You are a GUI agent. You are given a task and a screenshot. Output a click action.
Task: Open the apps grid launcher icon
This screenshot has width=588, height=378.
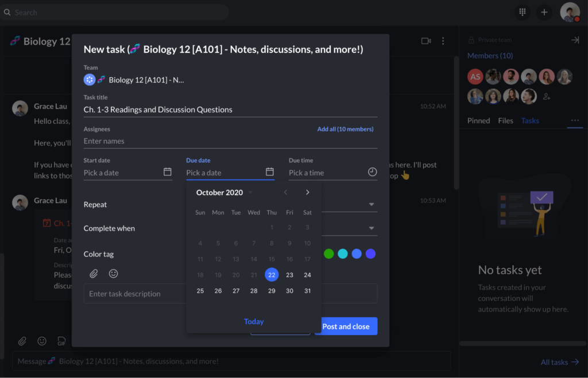pyautogui.click(x=523, y=12)
